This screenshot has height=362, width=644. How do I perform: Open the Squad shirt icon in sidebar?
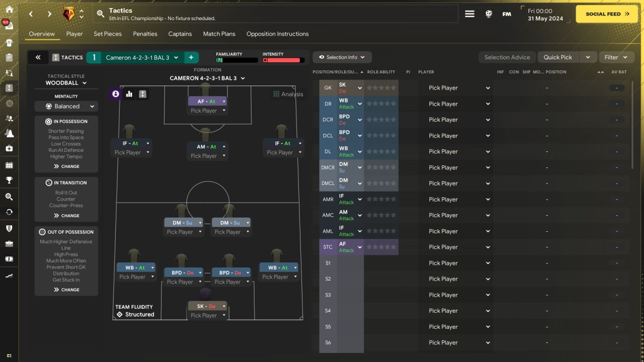(x=9, y=43)
